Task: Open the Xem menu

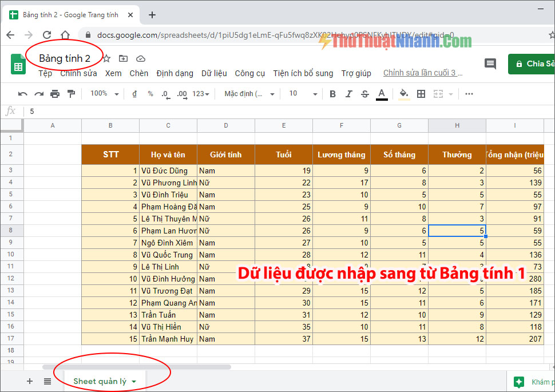Action: click(x=113, y=73)
